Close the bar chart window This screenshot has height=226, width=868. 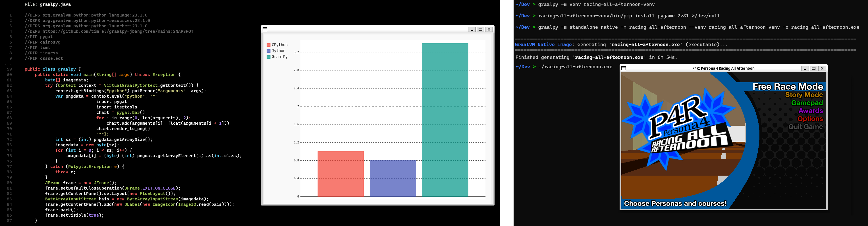point(489,29)
